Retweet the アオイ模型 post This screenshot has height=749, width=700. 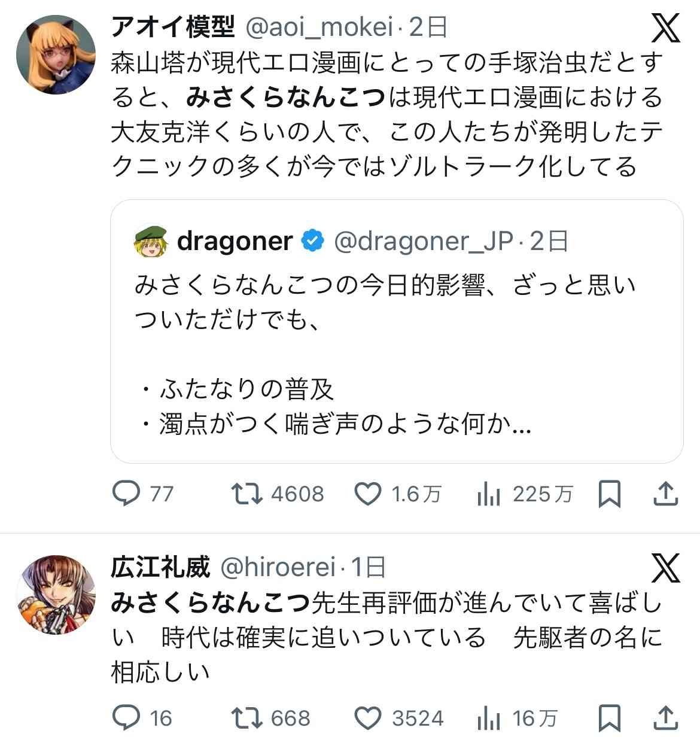[246, 494]
